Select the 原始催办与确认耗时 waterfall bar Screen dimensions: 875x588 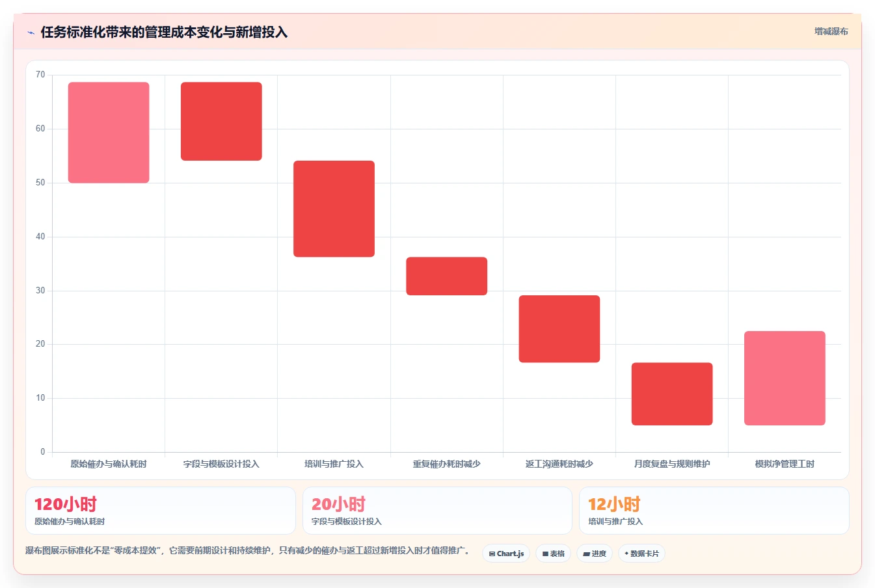(x=109, y=133)
